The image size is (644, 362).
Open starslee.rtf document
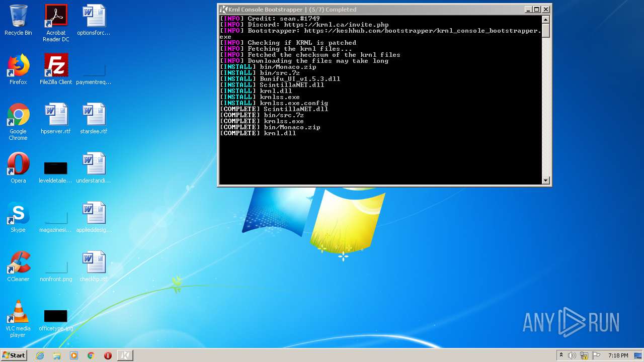pyautogui.click(x=94, y=119)
